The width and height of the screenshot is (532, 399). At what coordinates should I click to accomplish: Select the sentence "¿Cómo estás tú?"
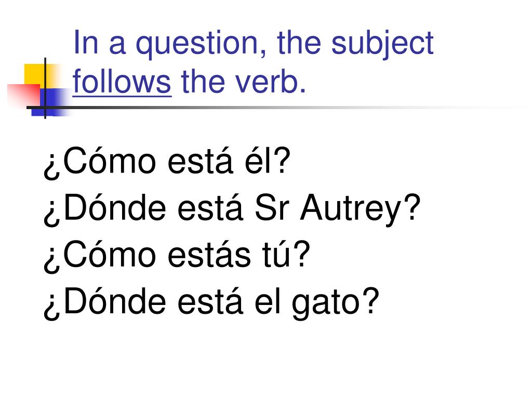point(177,256)
